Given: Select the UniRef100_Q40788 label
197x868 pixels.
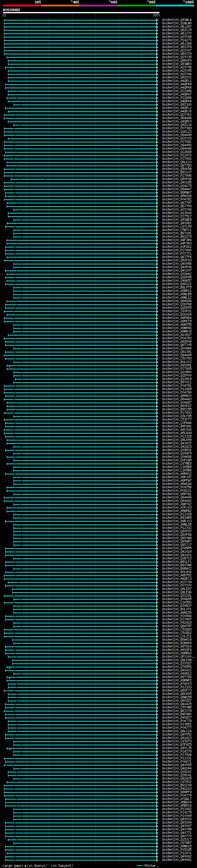Looking at the screenshot, I should [177, 830].
